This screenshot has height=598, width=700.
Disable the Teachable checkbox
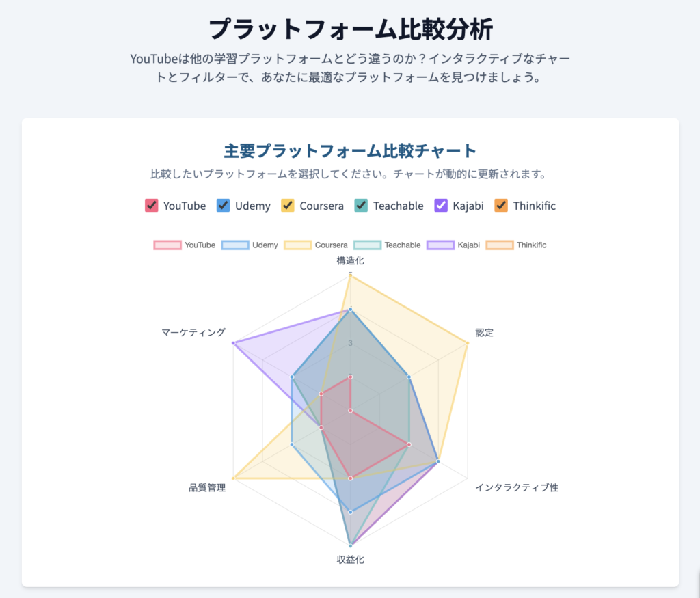[361, 205]
